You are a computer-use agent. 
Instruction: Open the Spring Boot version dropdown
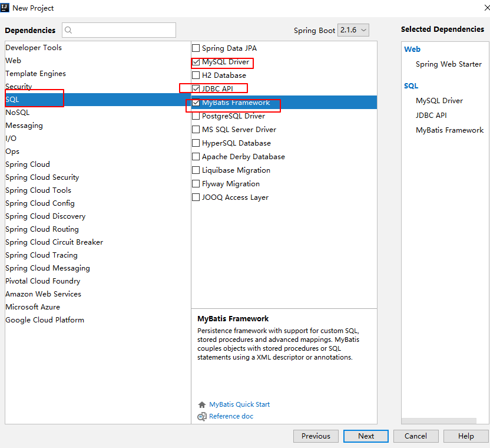(x=353, y=30)
